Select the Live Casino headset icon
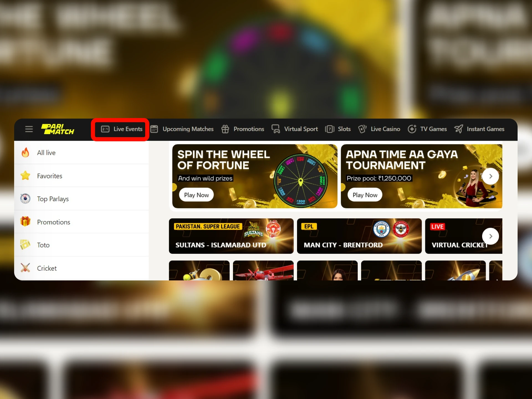 coord(362,129)
